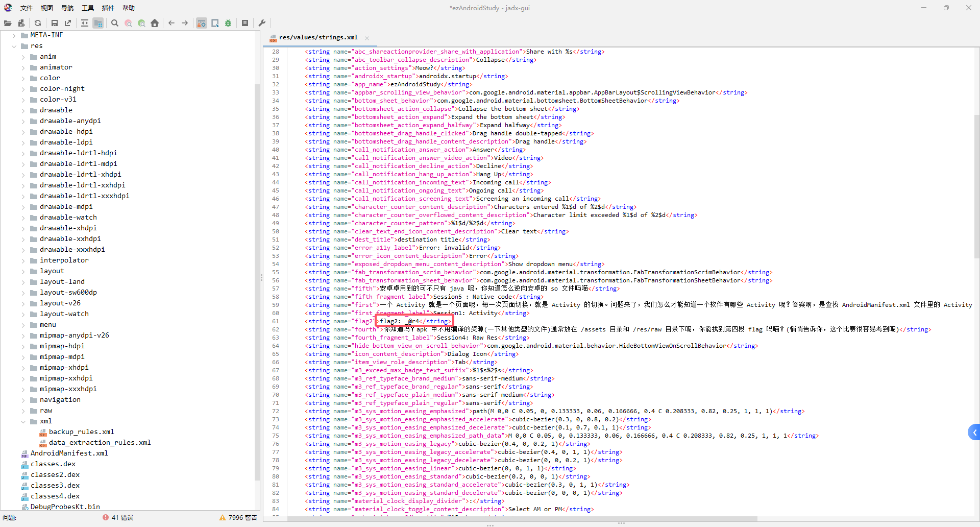Screen dimensions: 980x527
Task: Navigate forward with right arrow icon
Action: (x=185, y=23)
